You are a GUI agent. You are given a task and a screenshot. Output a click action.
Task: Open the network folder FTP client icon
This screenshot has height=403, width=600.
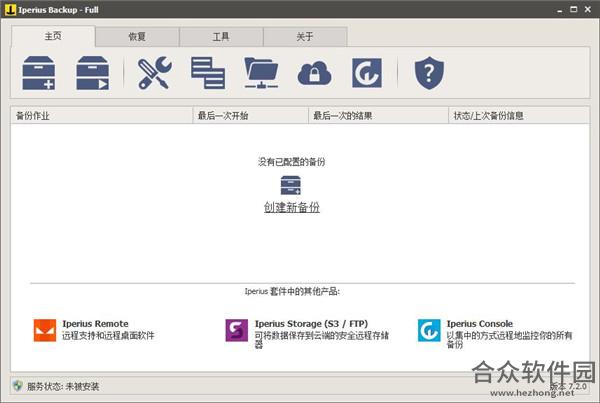click(x=261, y=73)
